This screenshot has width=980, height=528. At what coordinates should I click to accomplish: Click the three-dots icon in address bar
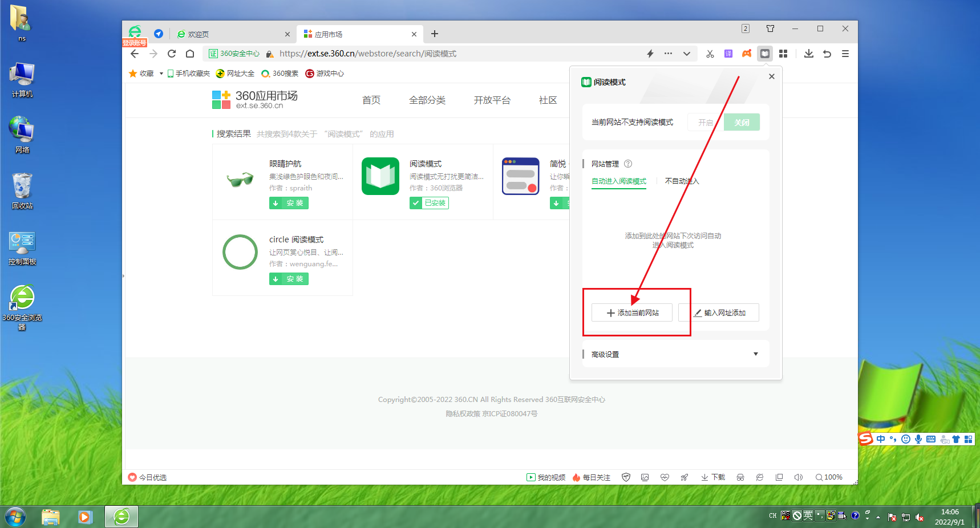pyautogui.click(x=668, y=54)
